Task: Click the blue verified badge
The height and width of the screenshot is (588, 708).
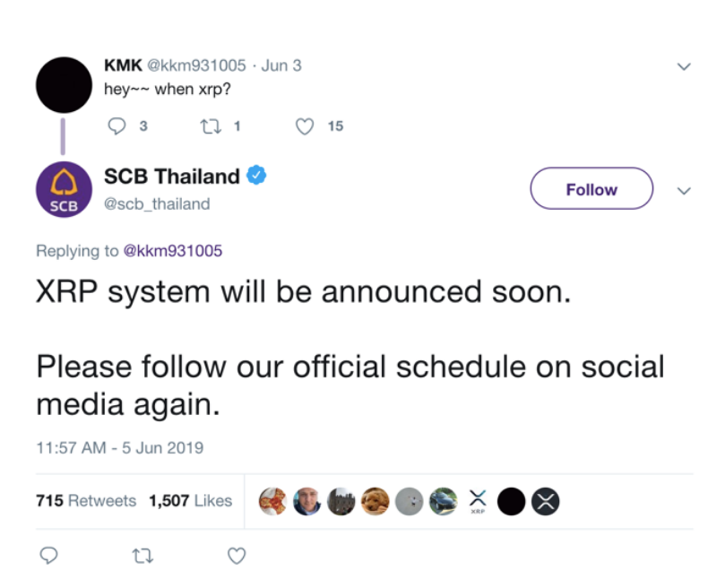Action: pyautogui.click(x=256, y=175)
